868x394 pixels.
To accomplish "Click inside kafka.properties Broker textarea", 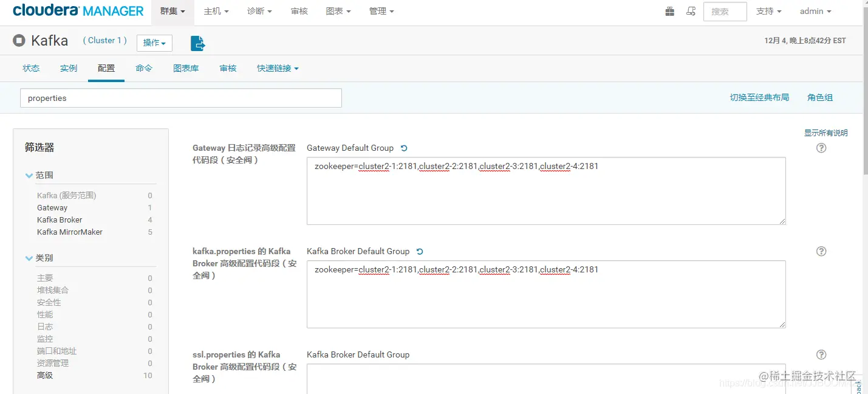I will 546,294.
